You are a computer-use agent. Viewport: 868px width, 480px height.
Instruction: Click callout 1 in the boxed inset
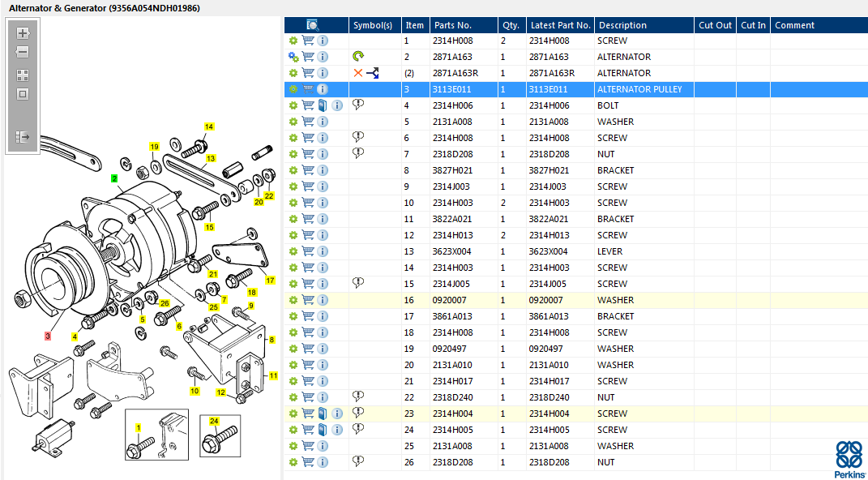point(139,427)
